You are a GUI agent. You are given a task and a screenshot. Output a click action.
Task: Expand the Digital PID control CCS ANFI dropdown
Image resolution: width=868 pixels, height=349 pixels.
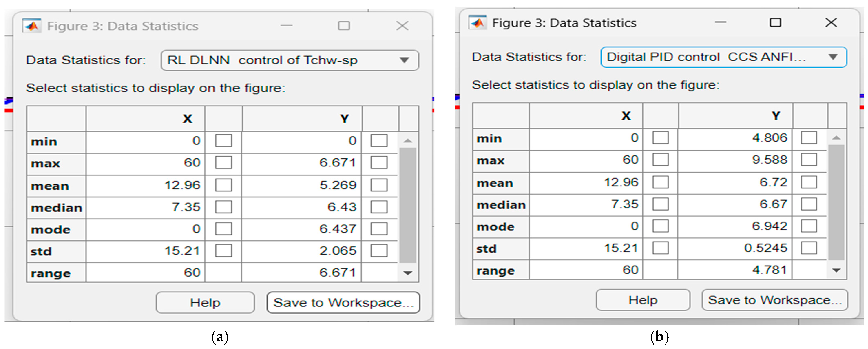click(723, 57)
